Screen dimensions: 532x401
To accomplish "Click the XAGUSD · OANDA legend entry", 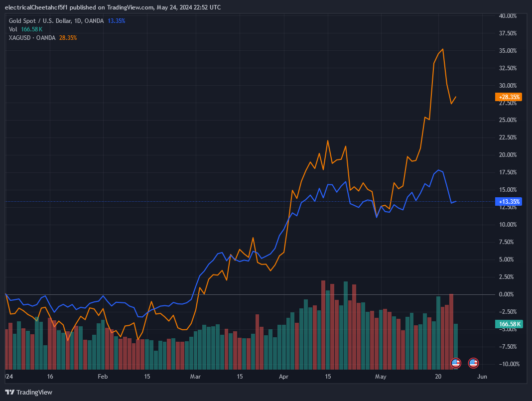I will [x=32, y=38].
